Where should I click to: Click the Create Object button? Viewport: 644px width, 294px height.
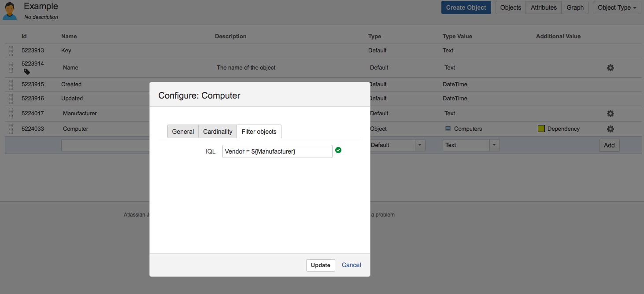(466, 7)
